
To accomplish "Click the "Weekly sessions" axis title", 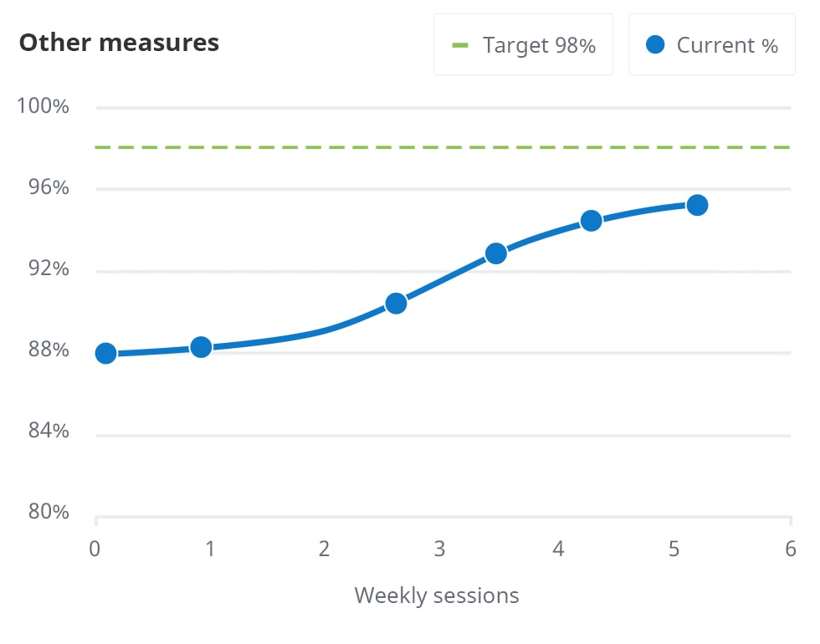I will [x=437, y=595].
